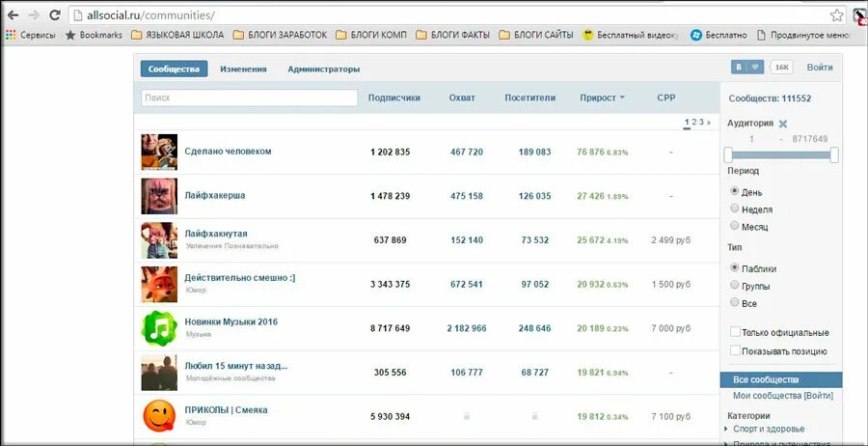Viewport: 868px width, 446px height.
Task: Sort by Прирост column dropdown arrow
Action: (x=622, y=98)
